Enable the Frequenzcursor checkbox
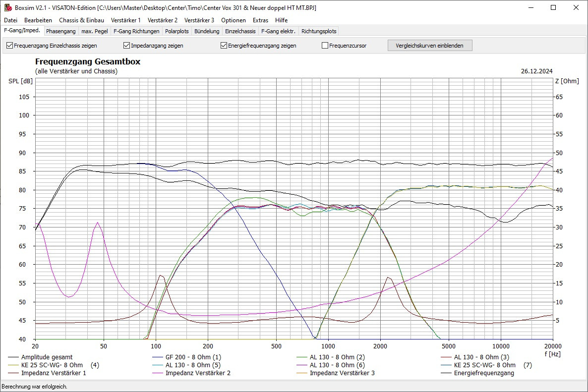 [325, 46]
